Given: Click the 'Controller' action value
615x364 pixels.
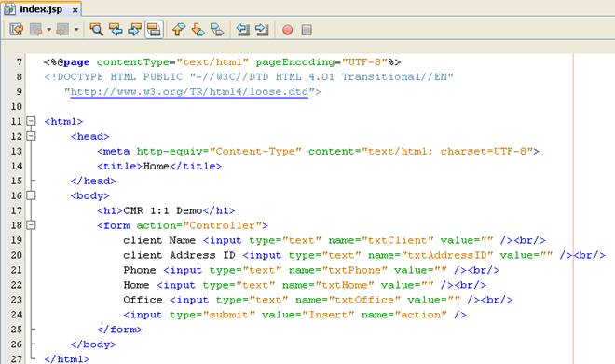Looking at the screenshot, I should pos(223,225).
